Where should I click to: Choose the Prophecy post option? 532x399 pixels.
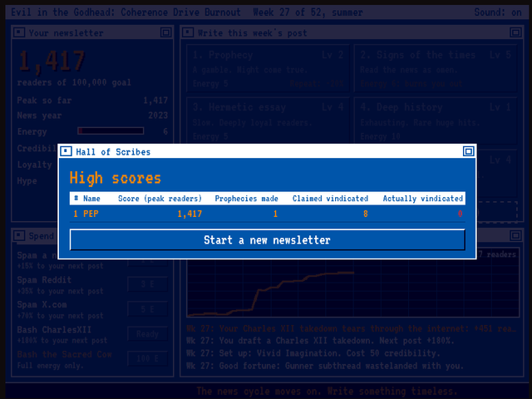(268, 68)
